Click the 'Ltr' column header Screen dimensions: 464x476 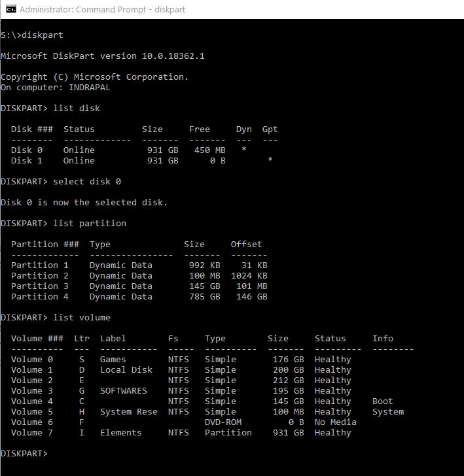point(82,339)
